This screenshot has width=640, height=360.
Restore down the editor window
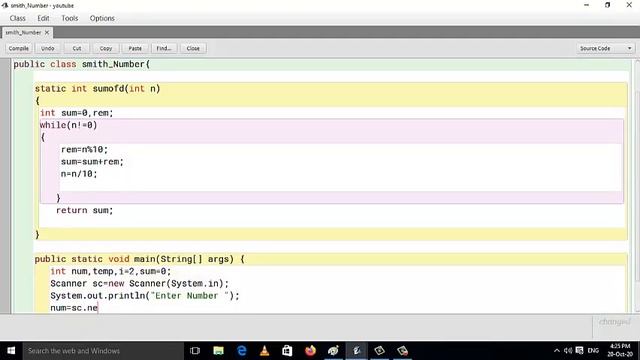pyautogui.click(x=608, y=5)
